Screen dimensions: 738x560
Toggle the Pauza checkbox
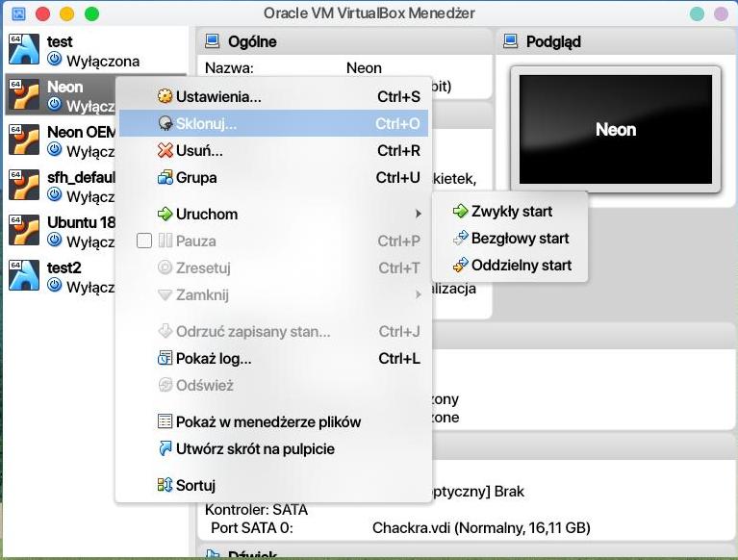[x=144, y=241]
